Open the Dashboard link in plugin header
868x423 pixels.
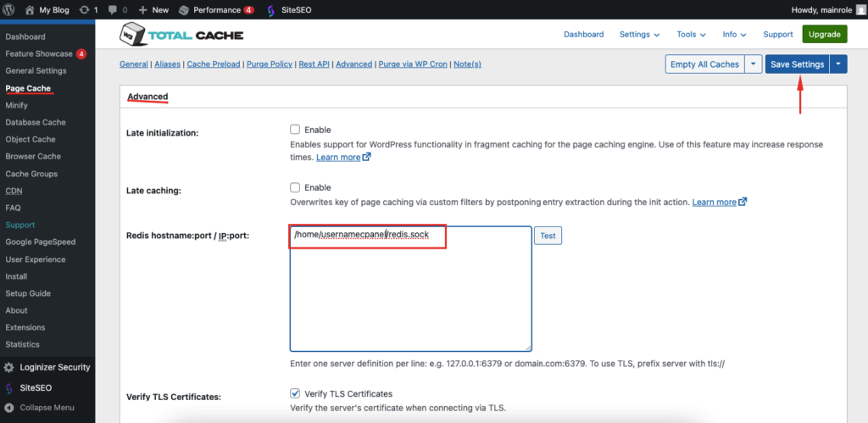(x=583, y=34)
